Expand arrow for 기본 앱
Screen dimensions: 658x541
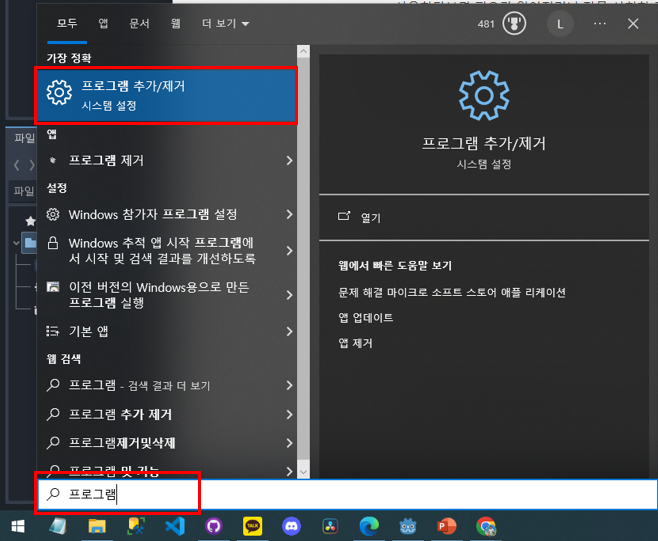pos(289,332)
